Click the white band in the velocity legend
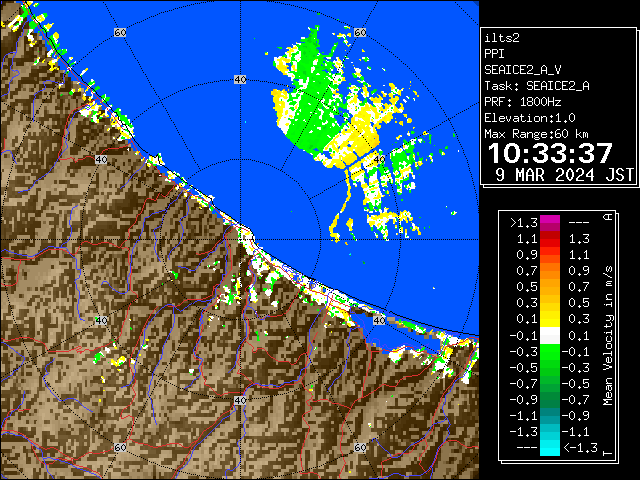This screenshot has height=480, width=640. (x=550, y=336)
